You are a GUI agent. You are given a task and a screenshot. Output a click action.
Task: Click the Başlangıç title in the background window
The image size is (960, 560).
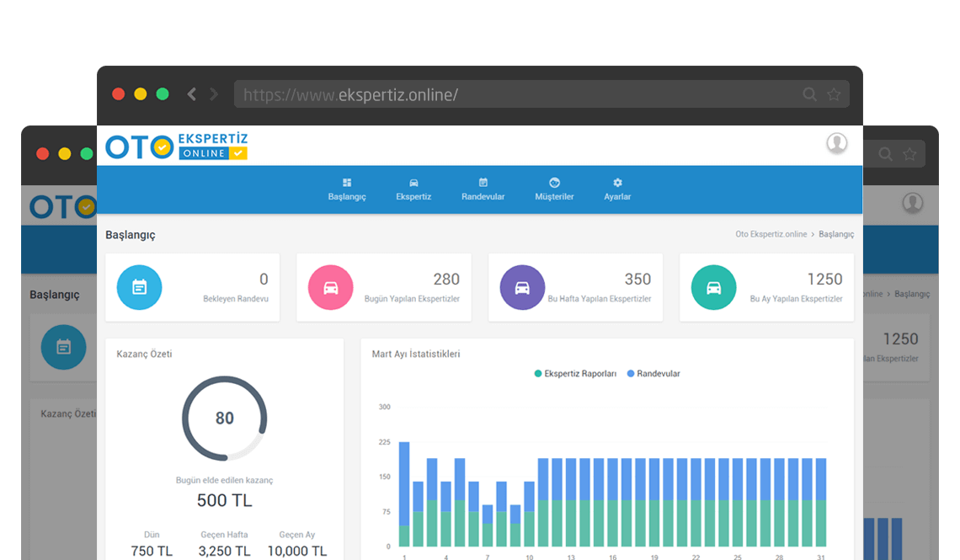pos(55,295)
